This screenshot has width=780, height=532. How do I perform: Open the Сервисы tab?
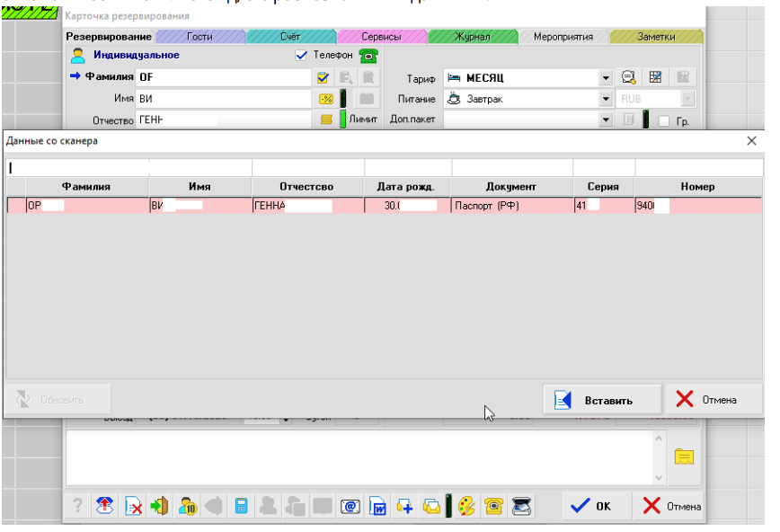(380, 37)
